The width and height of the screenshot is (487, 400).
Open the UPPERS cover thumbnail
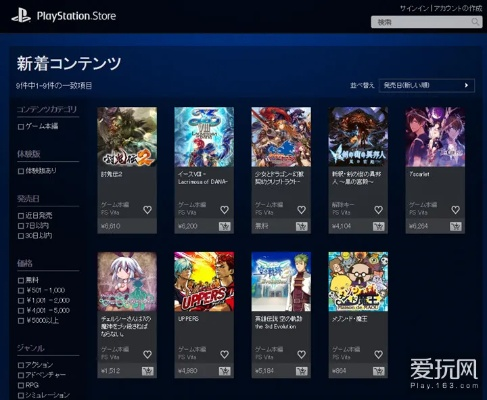(204, 281)
